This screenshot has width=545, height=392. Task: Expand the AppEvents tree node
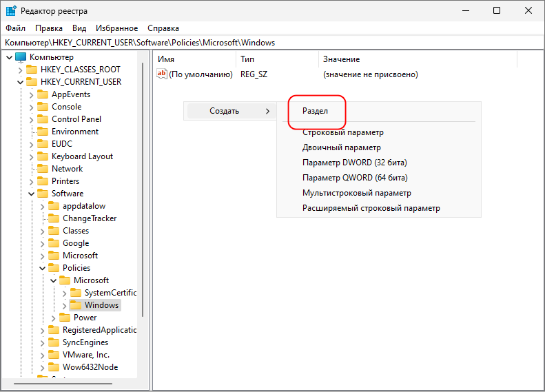coord(31,94)
